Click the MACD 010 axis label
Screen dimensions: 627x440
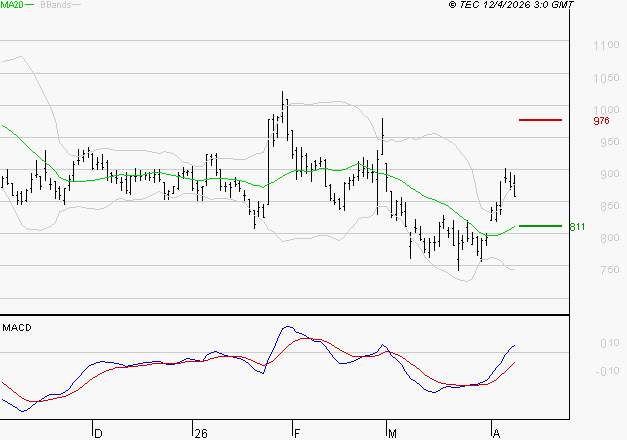(609, 343)
